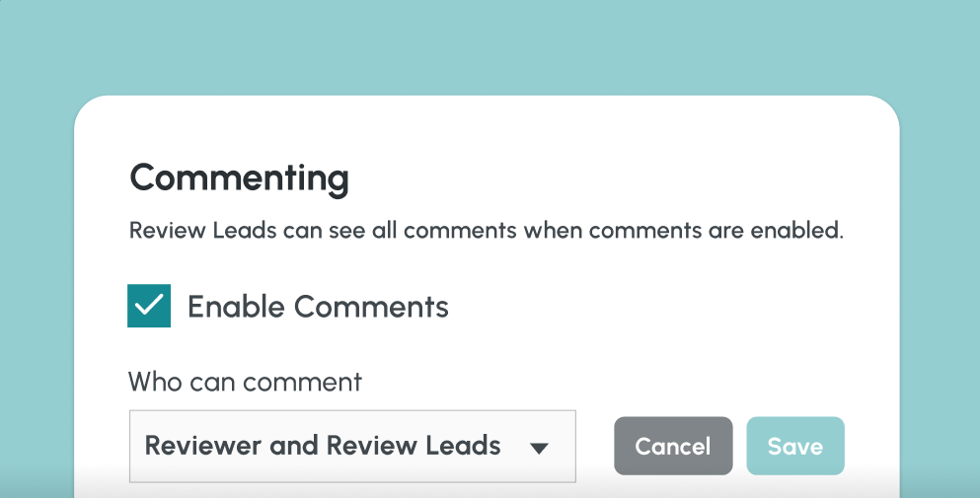Click the Review Leads description sentence
This screenshot has height=498, width=980.
coord(486,232)
